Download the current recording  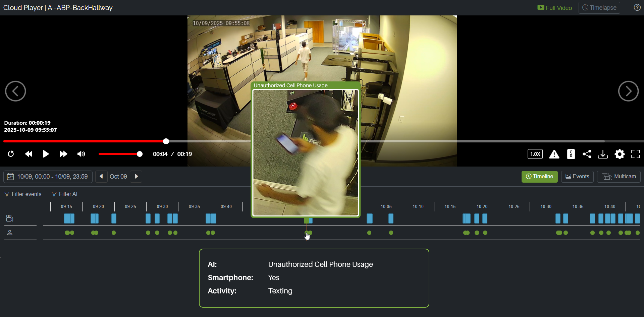click(x=603, y=154)
